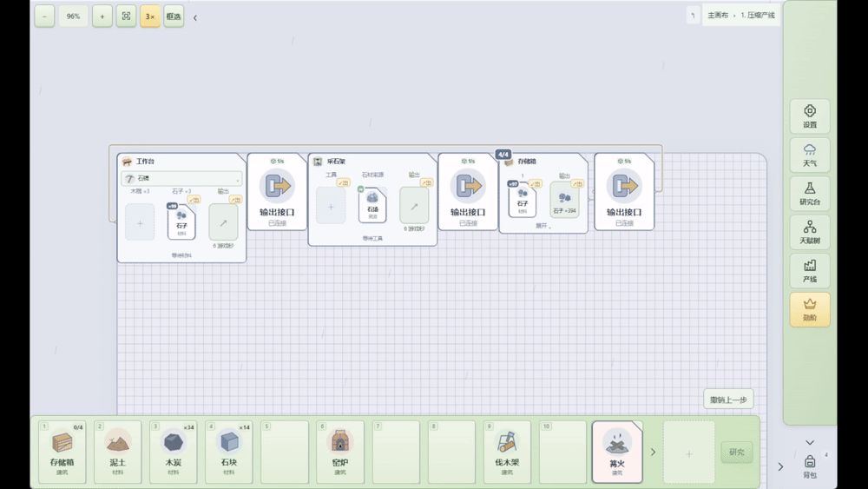868x489 pixels.
Task: Add material to empty 木屑 slot
Action: (140, 222)
